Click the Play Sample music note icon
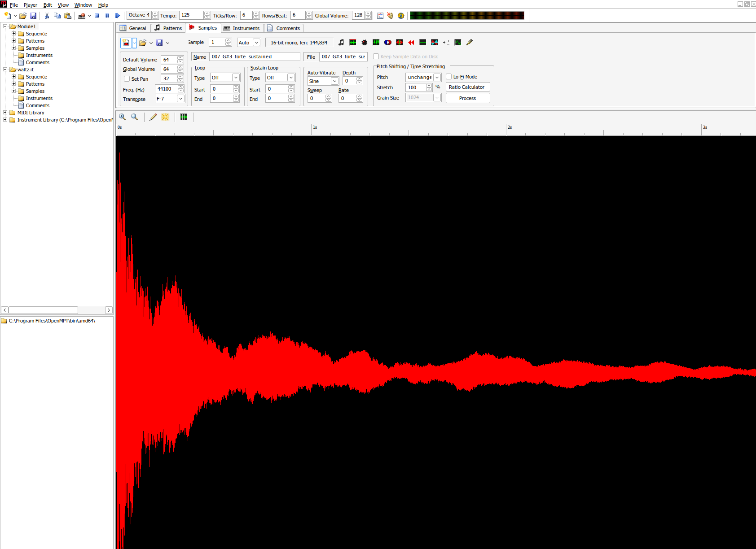Screen dimensions: 756x549 coord(341,42)
